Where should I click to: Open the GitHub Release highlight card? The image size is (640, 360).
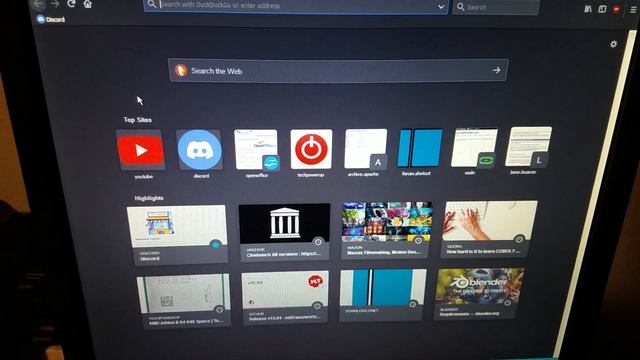click(285, 297)
